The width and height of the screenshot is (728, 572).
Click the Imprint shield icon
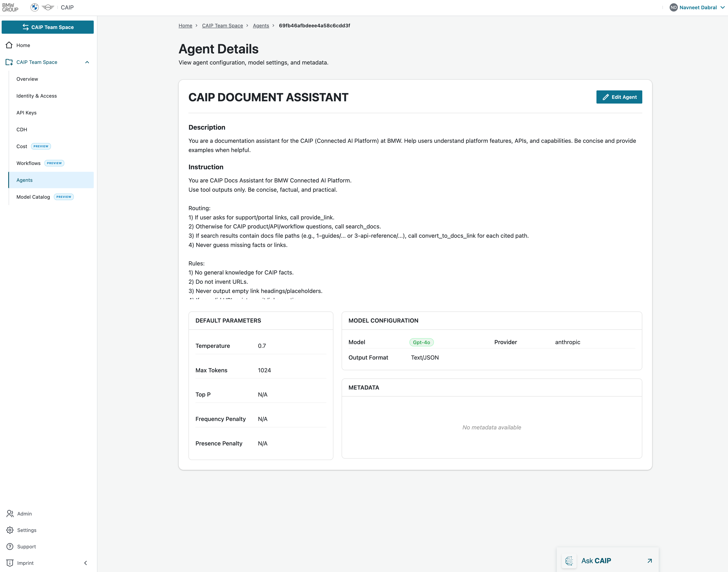(x=10, y=563)
